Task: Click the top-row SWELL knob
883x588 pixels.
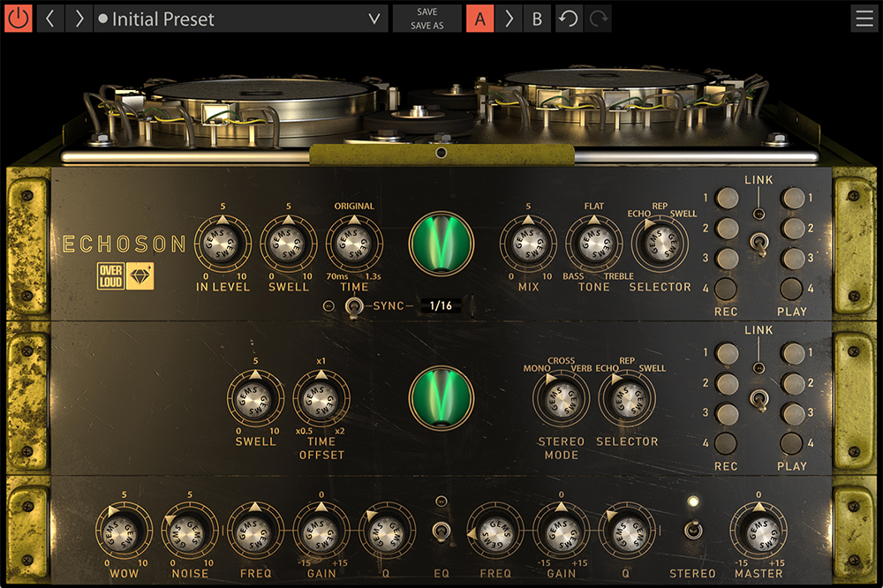Action: pyautogui.click(x=289, y=244)
